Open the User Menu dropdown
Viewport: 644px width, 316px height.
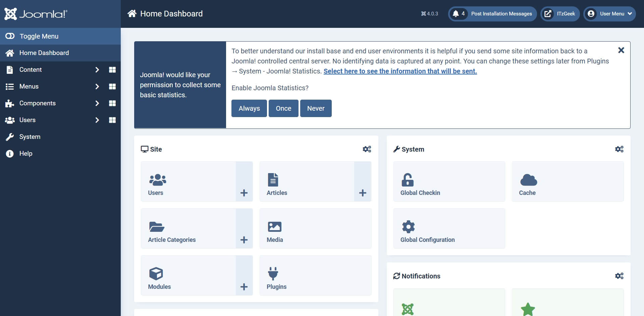tap(609, 14)
